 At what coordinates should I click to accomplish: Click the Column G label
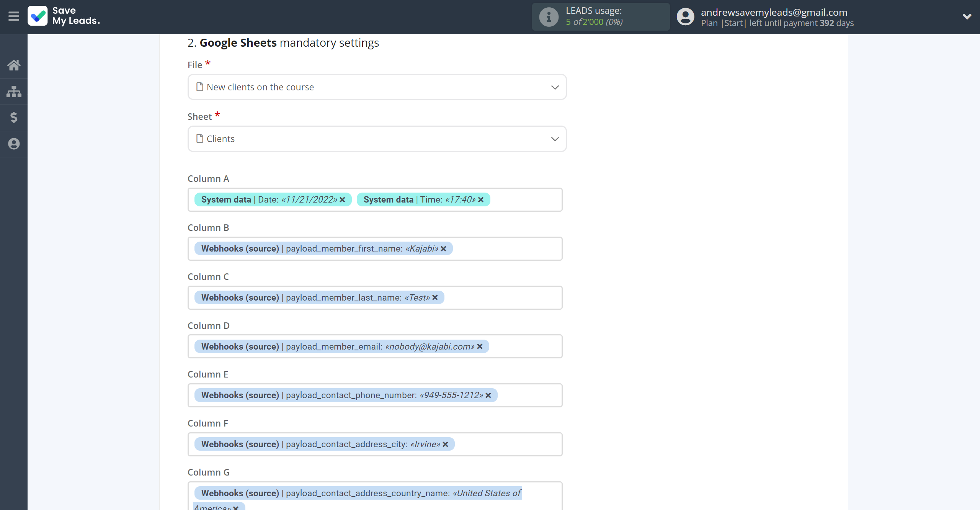point(209,472)
